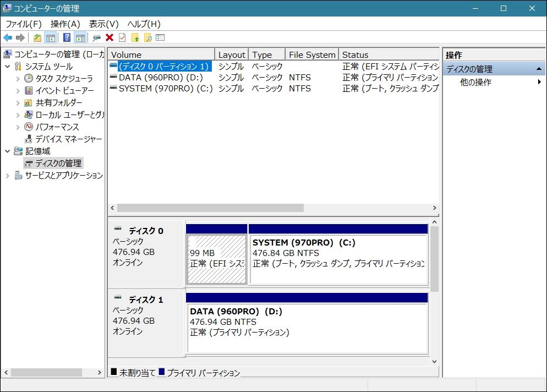Select Local Users and Groups node
Screen dimensions: 547x392
(70, 115)
